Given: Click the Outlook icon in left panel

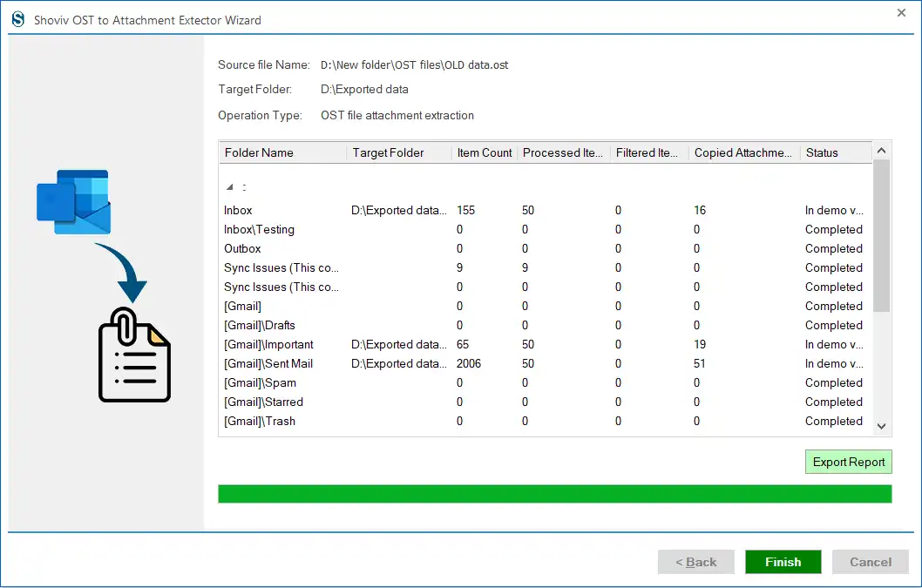Looking at the screenshot, I should point(73,202).
